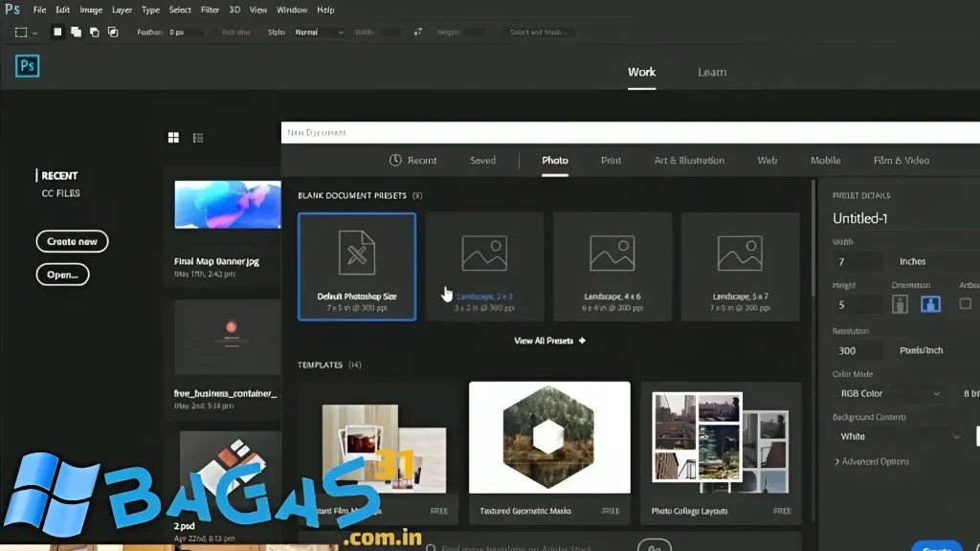Screen dimensions: 980x551
Task: Choose Photo Collage Layouts template
Action: point(721,452)
